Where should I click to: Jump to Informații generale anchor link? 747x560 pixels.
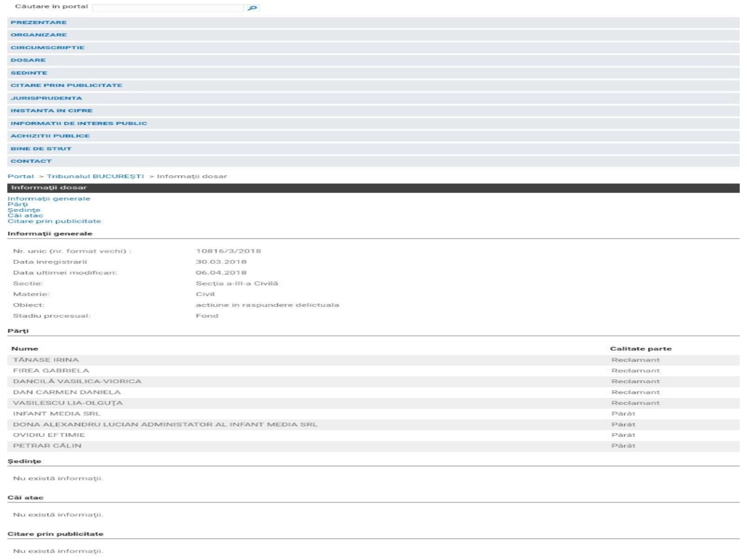[49, 199]
